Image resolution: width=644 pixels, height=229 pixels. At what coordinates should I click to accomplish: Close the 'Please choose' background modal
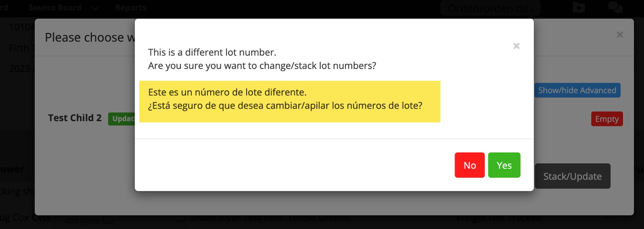pos(620,35)
